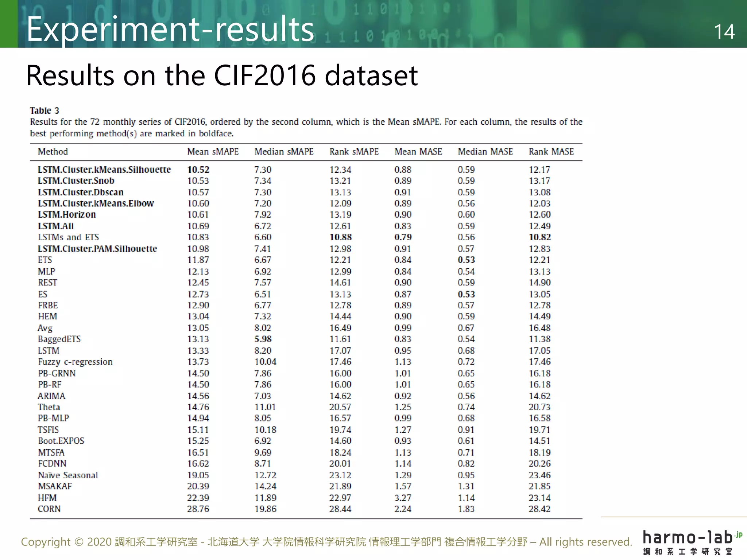This screenshot has height=560, width=747.
Task: Click BaggedETS bold 5.98 value
Action: [x=263, y=339]
